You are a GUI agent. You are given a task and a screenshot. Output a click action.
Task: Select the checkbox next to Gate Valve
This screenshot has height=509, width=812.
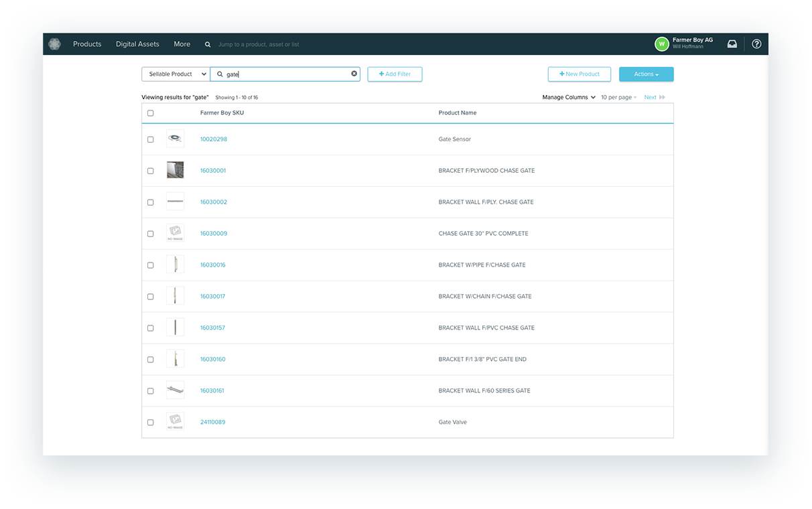150,422
